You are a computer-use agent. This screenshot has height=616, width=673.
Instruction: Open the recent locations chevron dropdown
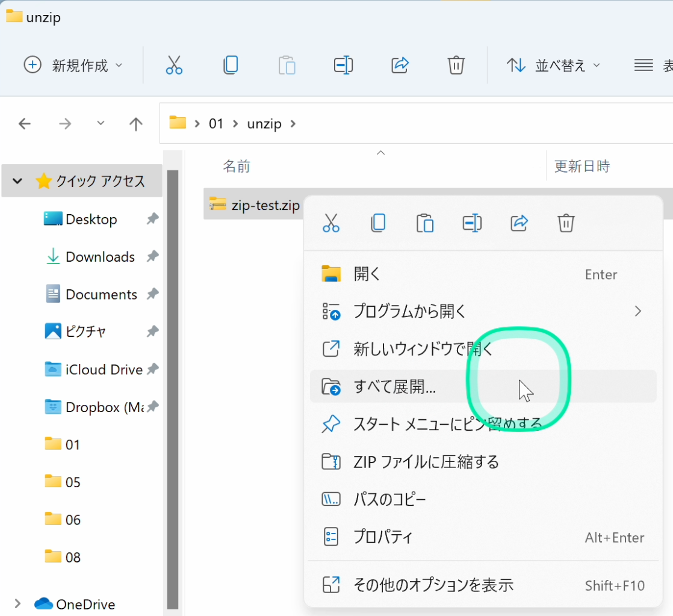point(101,123)
